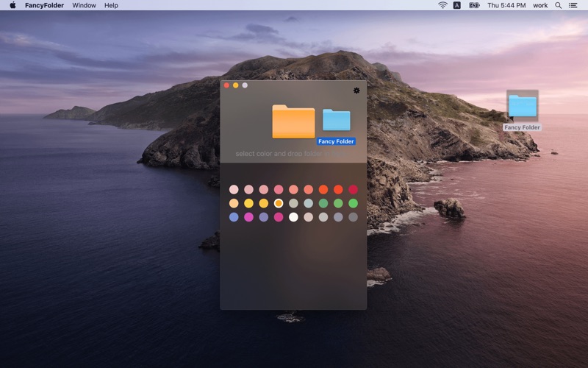Open the Apple menu
Image resolution: width=588 pixels, height=368 pixels.
pos(12,5)
